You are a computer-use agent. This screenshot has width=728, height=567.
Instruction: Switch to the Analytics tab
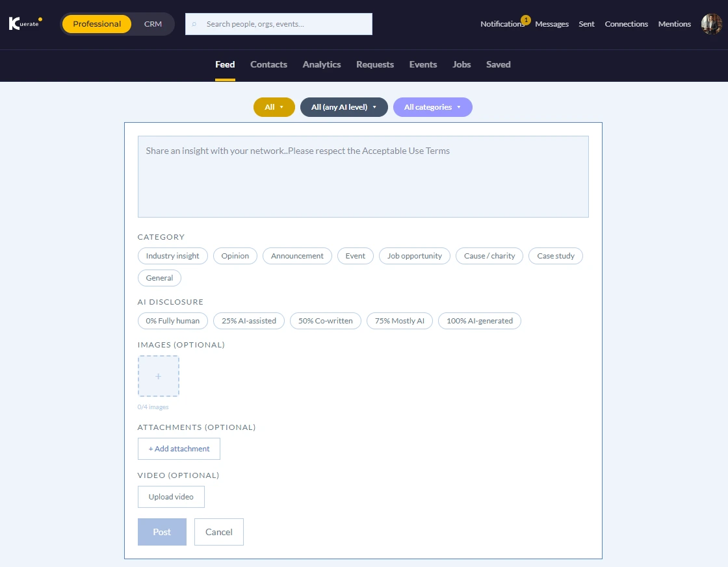point(322,64)
